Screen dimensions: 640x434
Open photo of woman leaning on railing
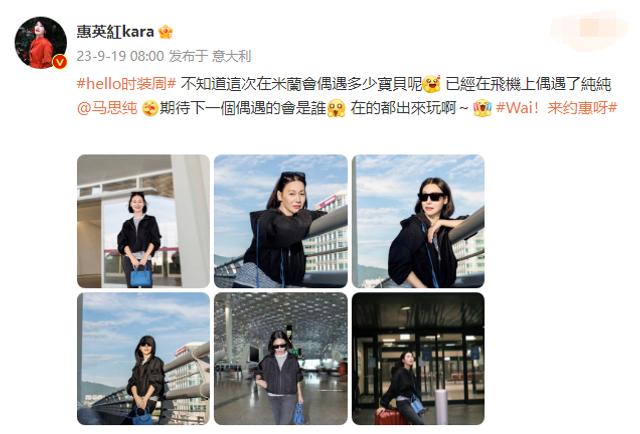pyautogui.click(x=281, y=221)
